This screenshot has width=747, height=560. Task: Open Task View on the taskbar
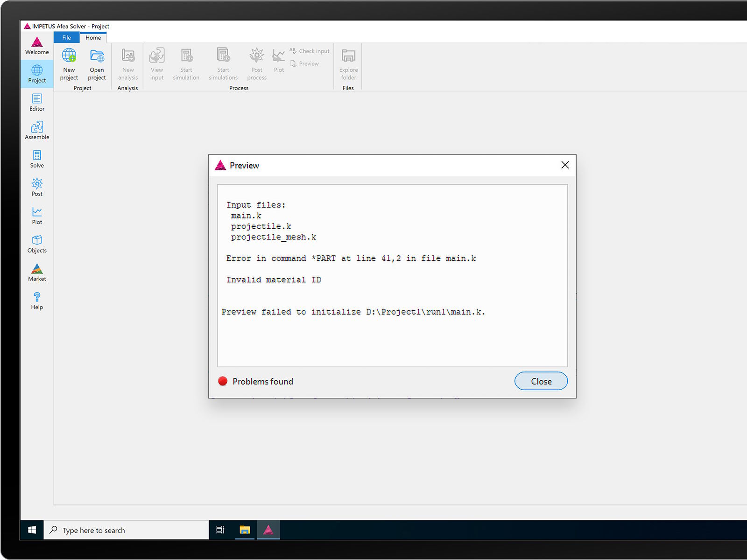tap(220, 530)
